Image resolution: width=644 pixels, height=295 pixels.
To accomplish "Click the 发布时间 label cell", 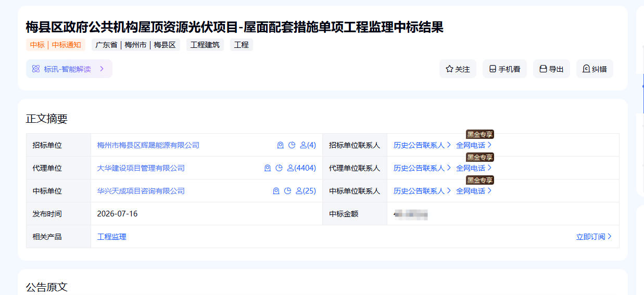I will [x=59, y=214].
